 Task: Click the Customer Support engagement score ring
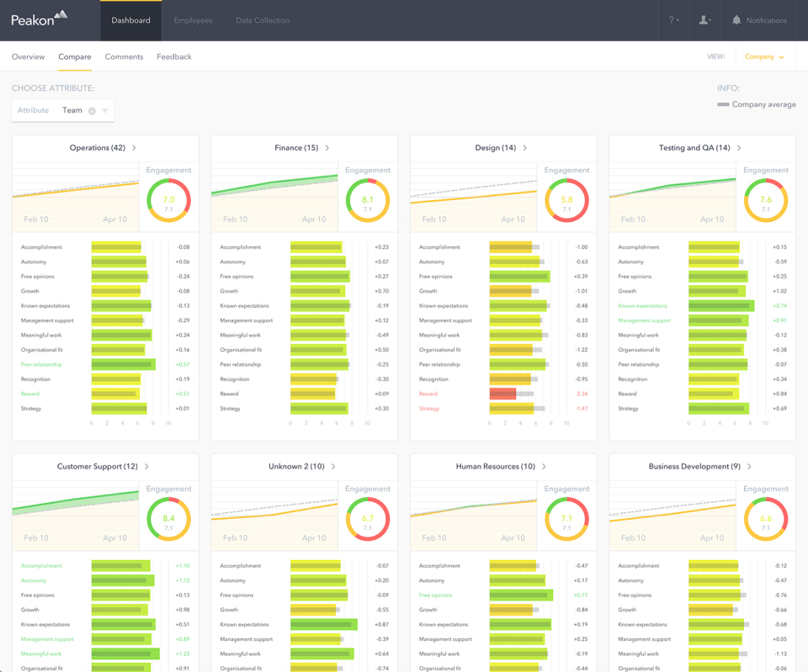pos(168,519)
